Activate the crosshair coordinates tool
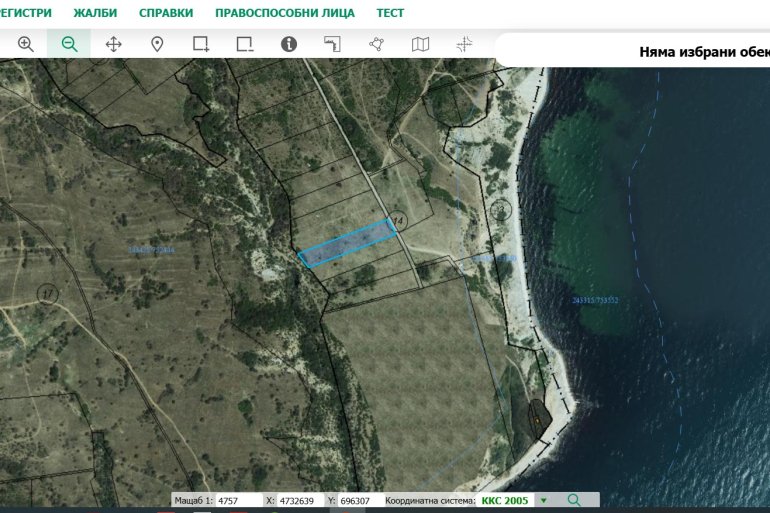Image resolution: width=770 pixels, height=513 pixels. (x=464, y=44)
